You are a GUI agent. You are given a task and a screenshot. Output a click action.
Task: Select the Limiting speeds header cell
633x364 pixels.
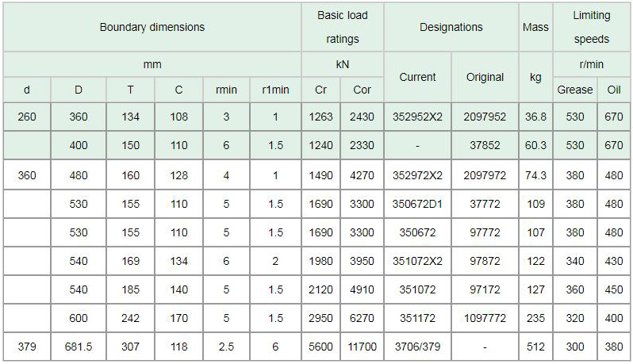592,27
